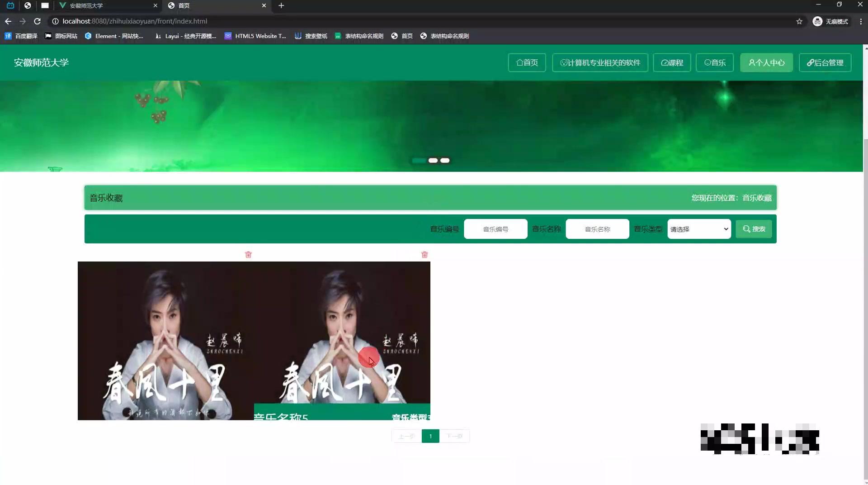This screenshot has height=485, width=868.
Task: Click the 搜索 search button
Action: pyautogui.click(x=754, y=229)
